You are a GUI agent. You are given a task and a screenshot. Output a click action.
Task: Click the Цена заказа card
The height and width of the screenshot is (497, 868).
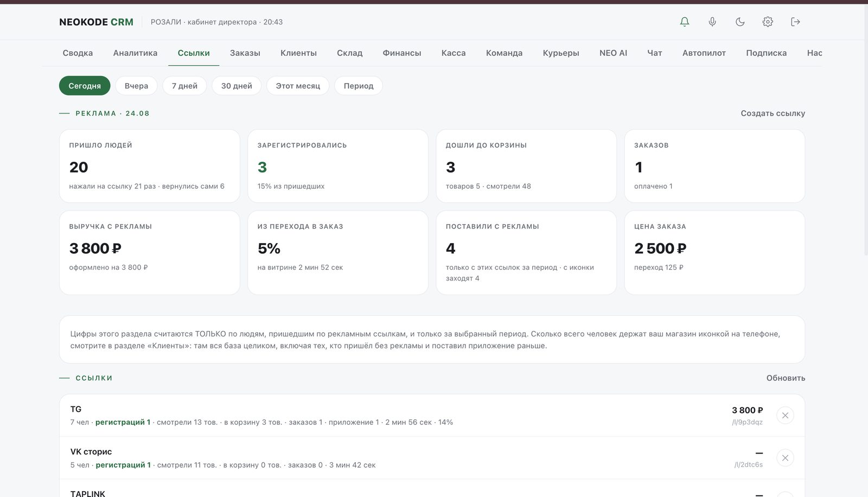click(x=714, y=253)
